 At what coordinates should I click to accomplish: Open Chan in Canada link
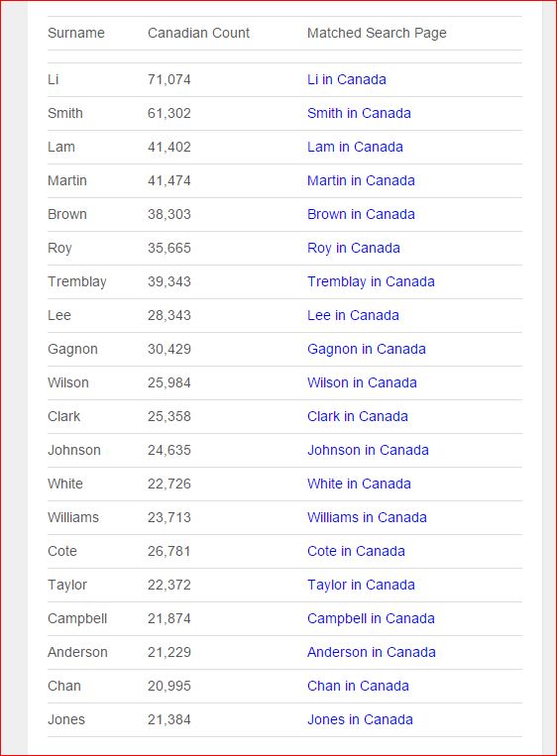(358, 686)
